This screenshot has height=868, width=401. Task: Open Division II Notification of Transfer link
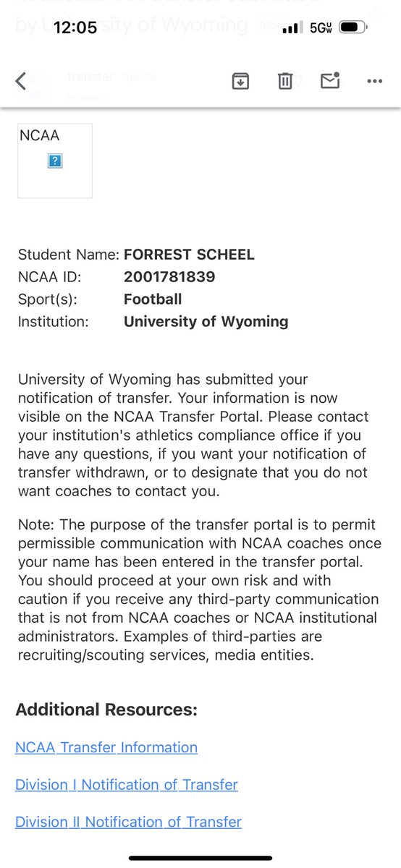pyautogui.click(x=128, y=822)
